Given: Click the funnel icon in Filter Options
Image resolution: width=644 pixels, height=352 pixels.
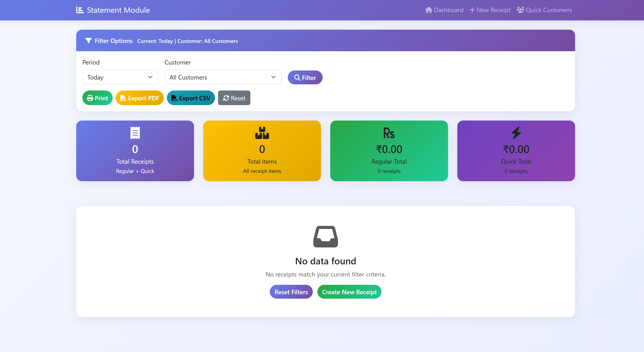Looking at the screenshot, I should click(88, 41).
